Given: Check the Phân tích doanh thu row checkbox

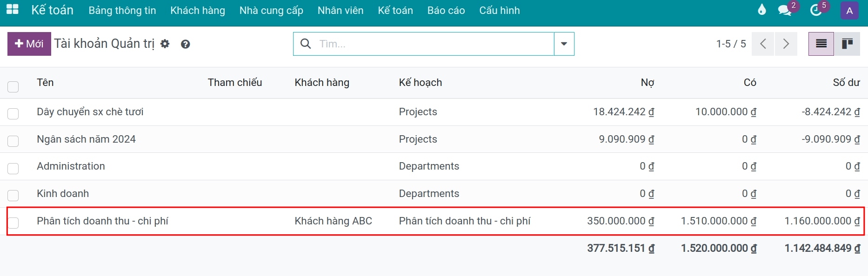Looking at the screenshot, I should tap(13, 223).
